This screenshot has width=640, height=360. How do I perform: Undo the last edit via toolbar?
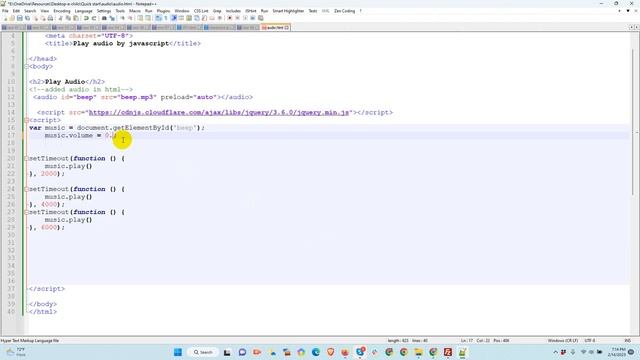pyautogui.click(x=86, y=18)
